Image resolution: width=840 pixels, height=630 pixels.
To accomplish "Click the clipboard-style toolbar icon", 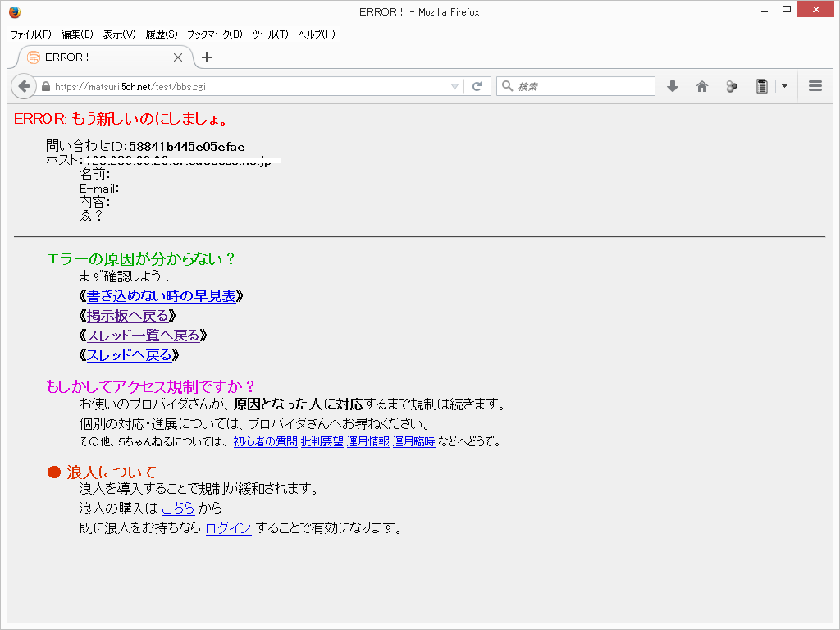I will click(762, 86).
